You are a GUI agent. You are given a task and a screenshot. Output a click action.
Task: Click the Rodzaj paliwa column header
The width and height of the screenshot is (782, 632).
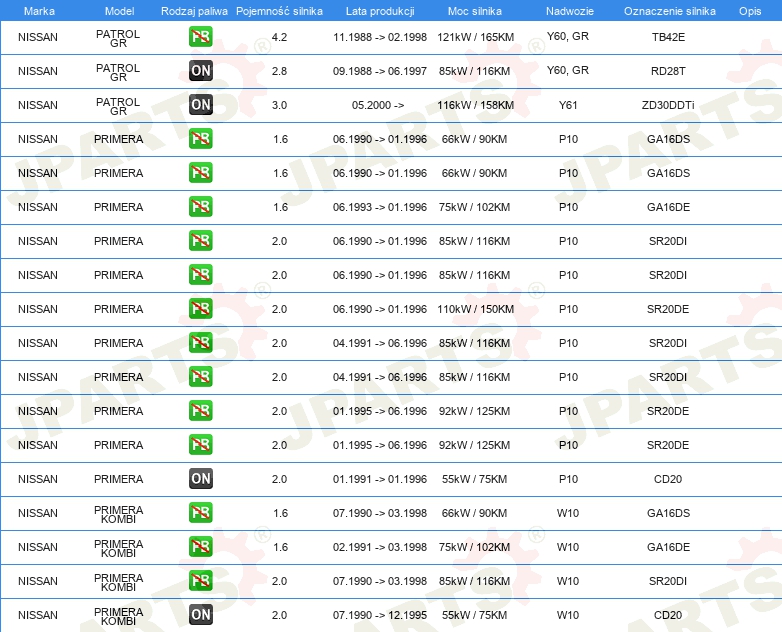pyautogui.click(x=194, y=11)
